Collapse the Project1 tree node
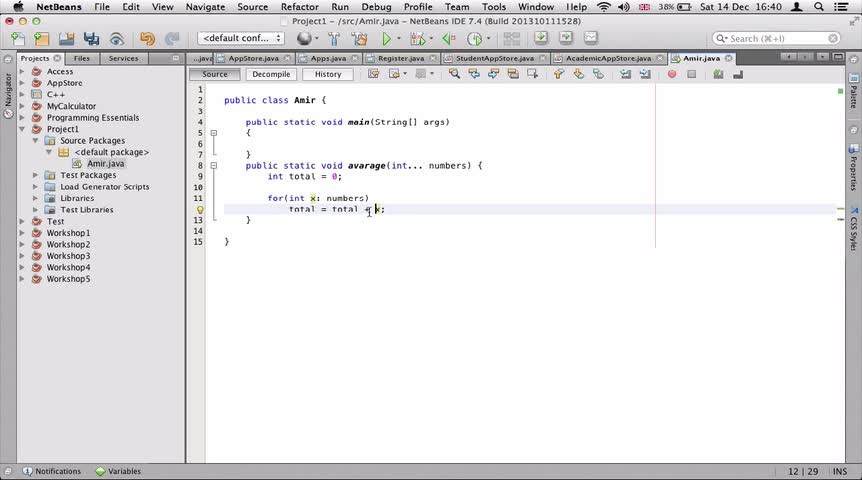Viewport: 862px width, 480px height. pyautogui.click(x=22, y=129)
